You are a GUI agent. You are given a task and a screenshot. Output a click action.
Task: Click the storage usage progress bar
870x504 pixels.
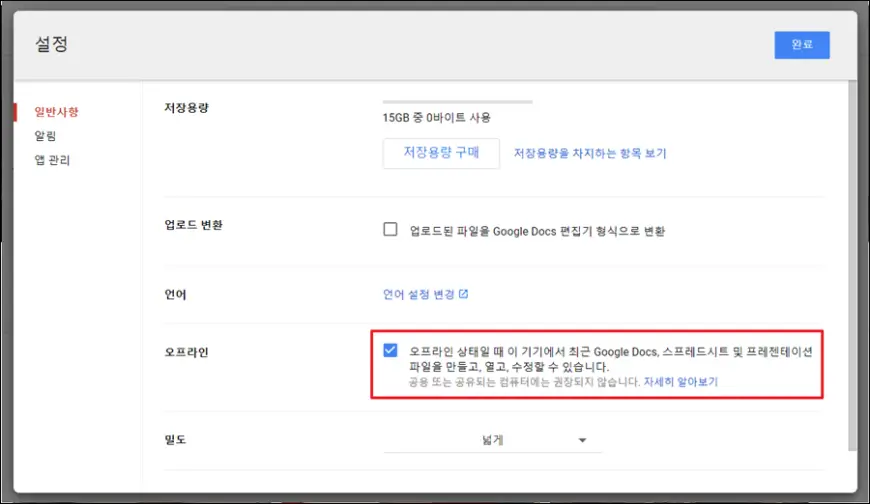click(458, 102)
